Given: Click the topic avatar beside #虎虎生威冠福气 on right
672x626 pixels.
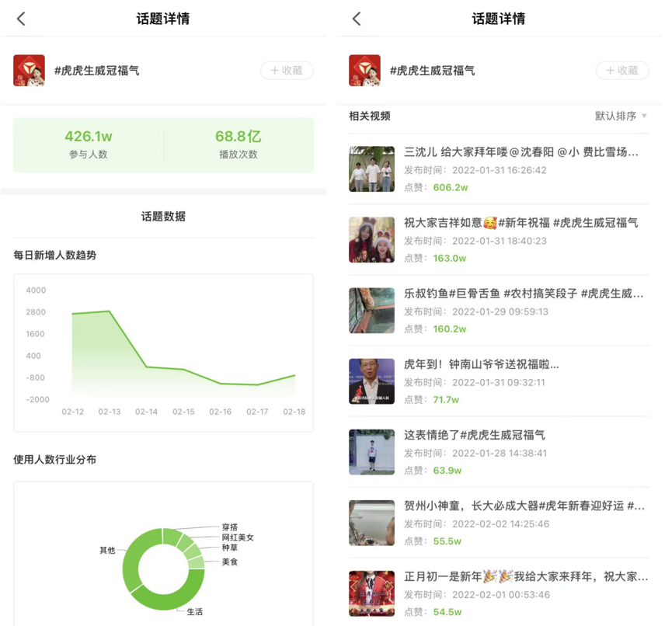Looking at the screenshot, I should 364,70.
